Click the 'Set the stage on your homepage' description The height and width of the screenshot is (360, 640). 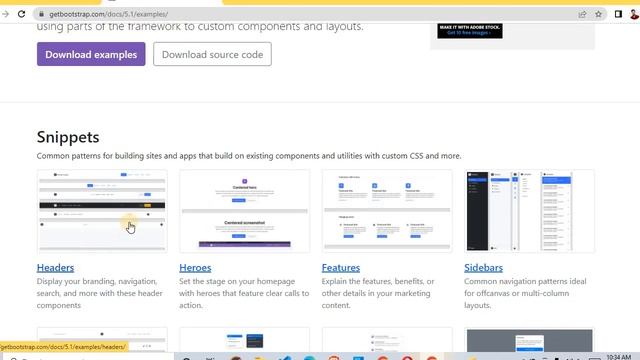click(x=244, y=293)
